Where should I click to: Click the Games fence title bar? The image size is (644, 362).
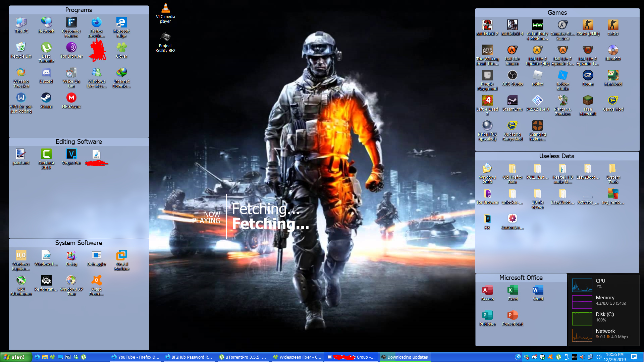pos(557,13)
